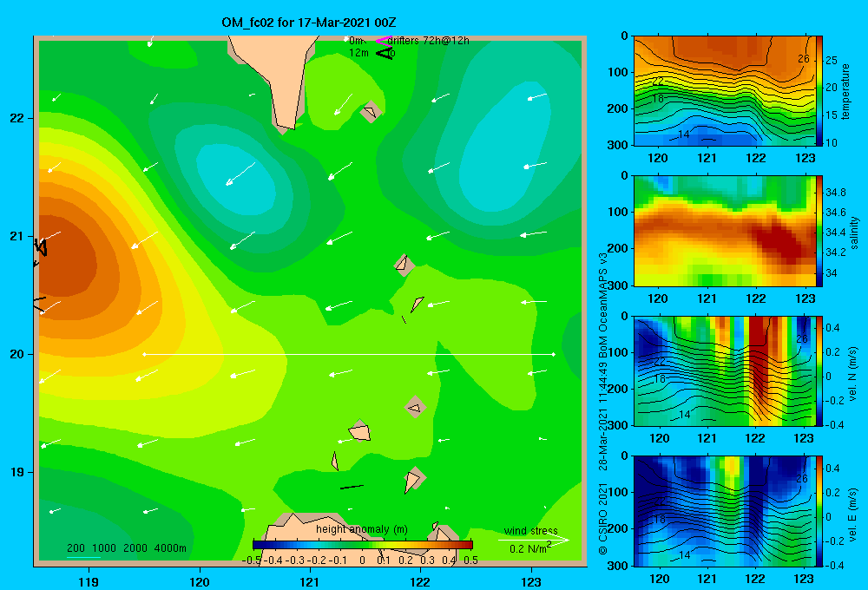Click the 'vel. E (m/s)' axis label
This screenshot has height=590, width=868.
852,515
